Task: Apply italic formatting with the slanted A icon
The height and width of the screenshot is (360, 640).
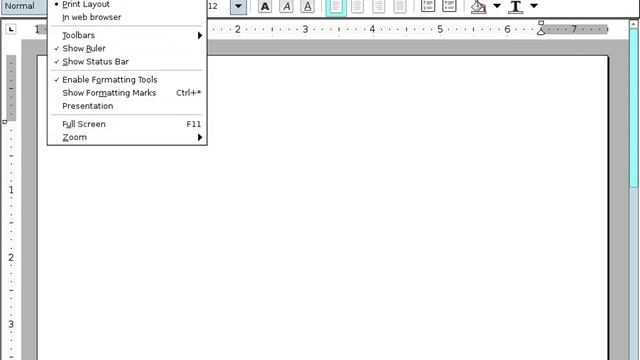Action: pos(287,6)
